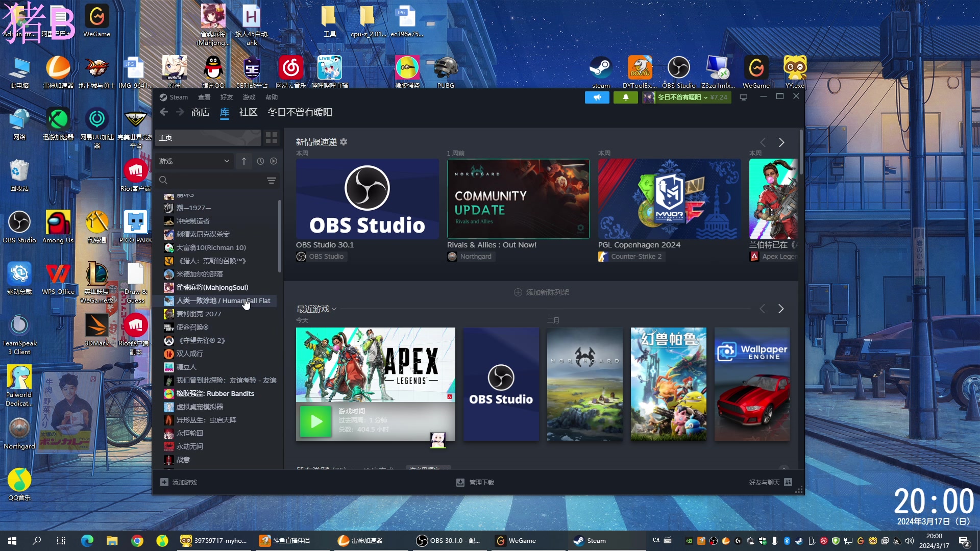Open the PUBG desktop icon
The image size is (980, 551).
point(446,72)
